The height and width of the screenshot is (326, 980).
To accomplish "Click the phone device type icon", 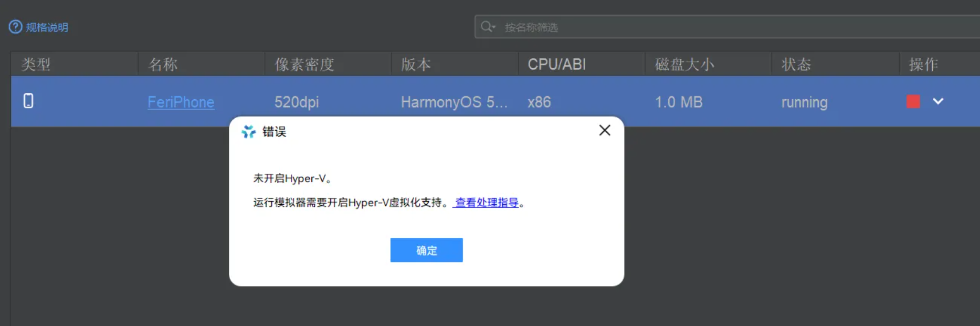I will point(28,101).
